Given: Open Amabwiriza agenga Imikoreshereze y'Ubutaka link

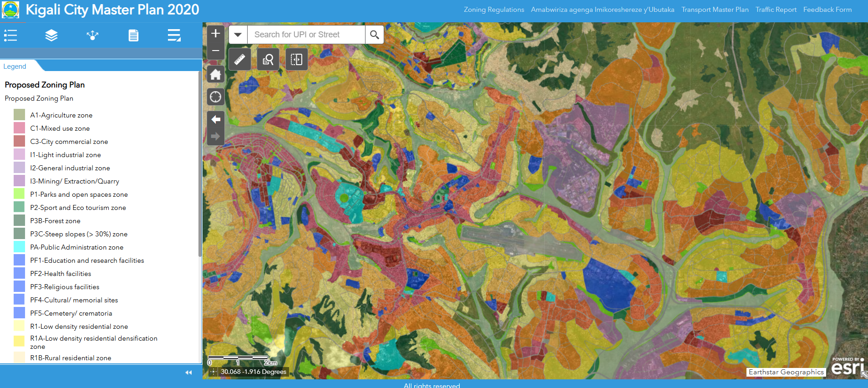Looking at the screenshot, I should [603, 10].
